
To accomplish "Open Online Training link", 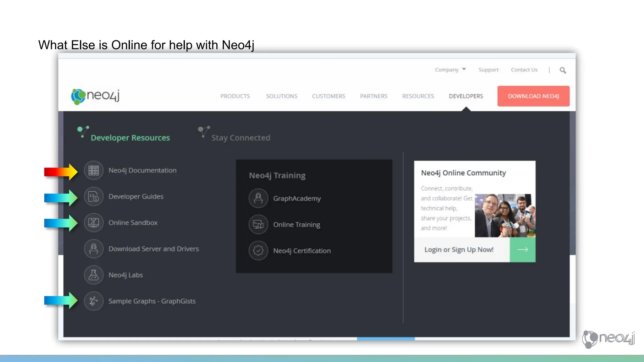I will 297,225.
